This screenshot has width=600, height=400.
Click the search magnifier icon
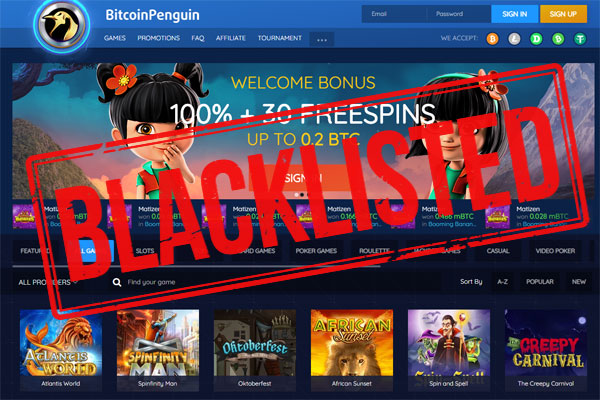pyautogui.click(x=117, y=282)
